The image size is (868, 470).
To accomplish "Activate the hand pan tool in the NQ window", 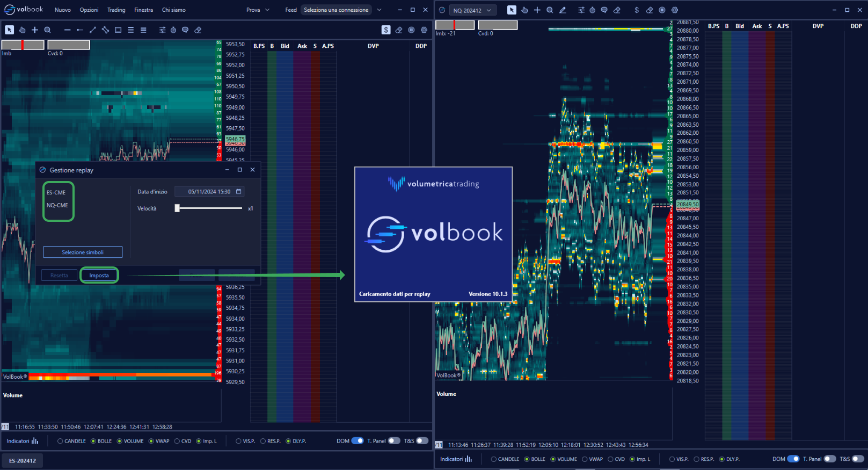I will (524, 10).
